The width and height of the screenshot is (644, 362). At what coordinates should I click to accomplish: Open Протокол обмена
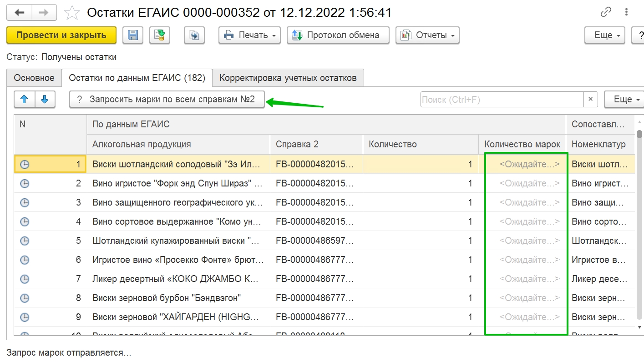pos(338,35)
